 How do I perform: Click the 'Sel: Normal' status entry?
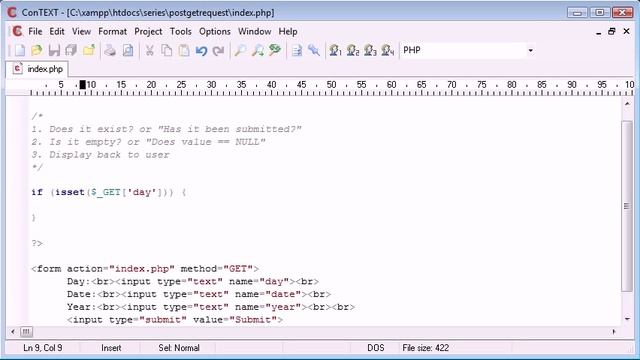click(x=179, y=348)
